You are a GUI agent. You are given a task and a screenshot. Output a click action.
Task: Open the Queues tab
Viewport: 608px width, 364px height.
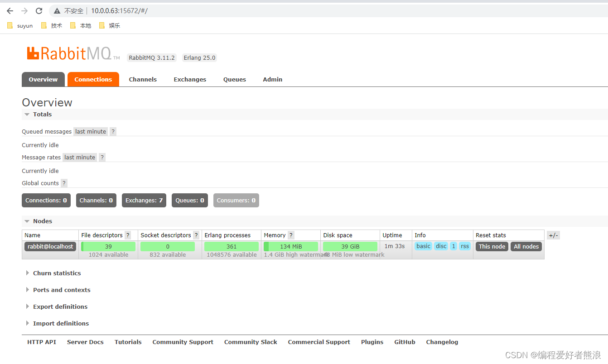[x=235, y=79]
